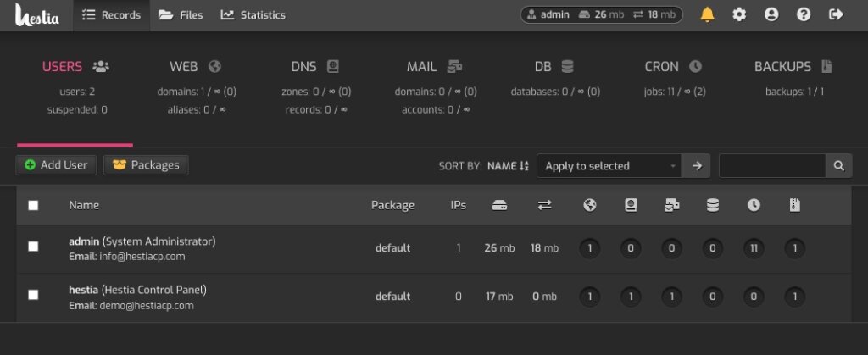Open the notifications bell

click(x=707, y=15)
